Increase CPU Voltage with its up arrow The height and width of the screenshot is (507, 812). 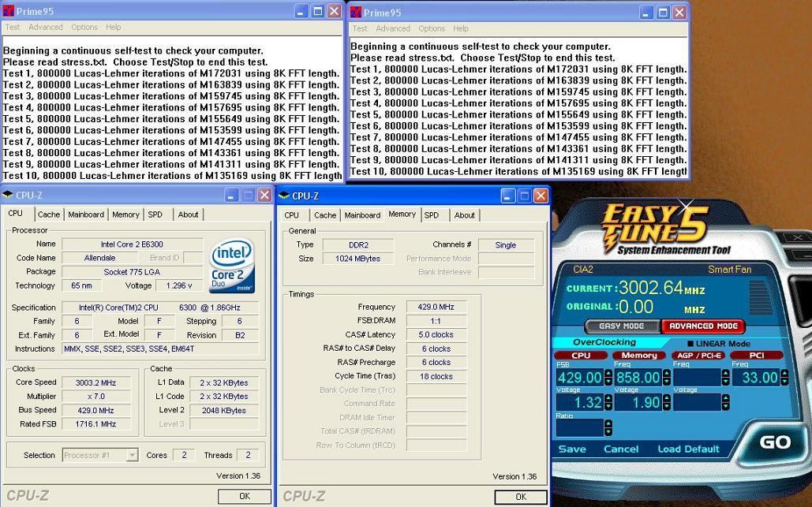click(x=608, y=398)
